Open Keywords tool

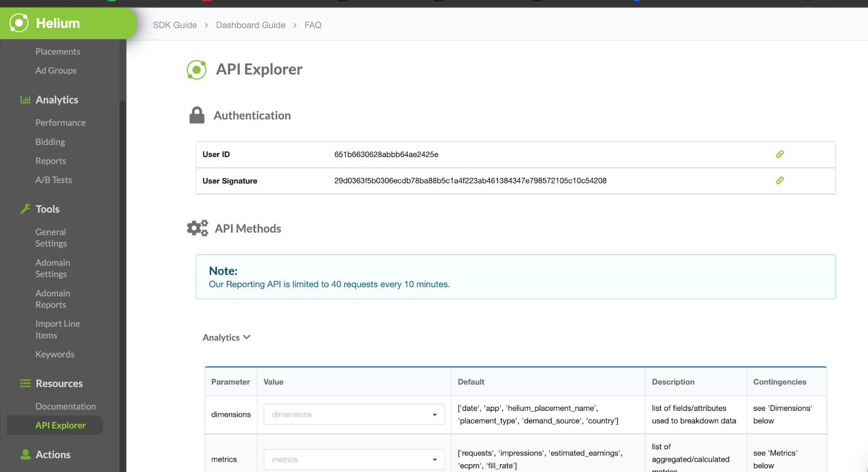[55, 354]
